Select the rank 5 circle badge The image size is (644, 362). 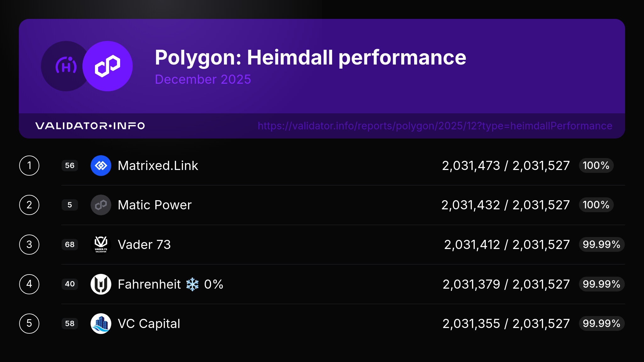29,324
